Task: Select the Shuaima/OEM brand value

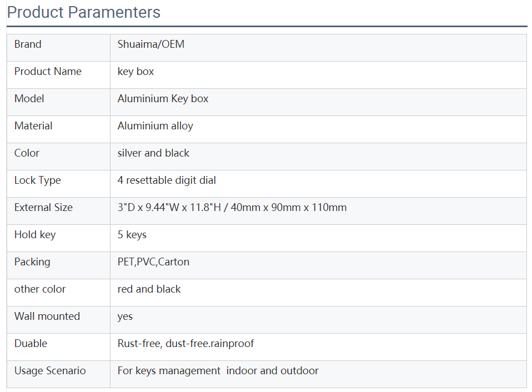Action: [x=151, y=44]
